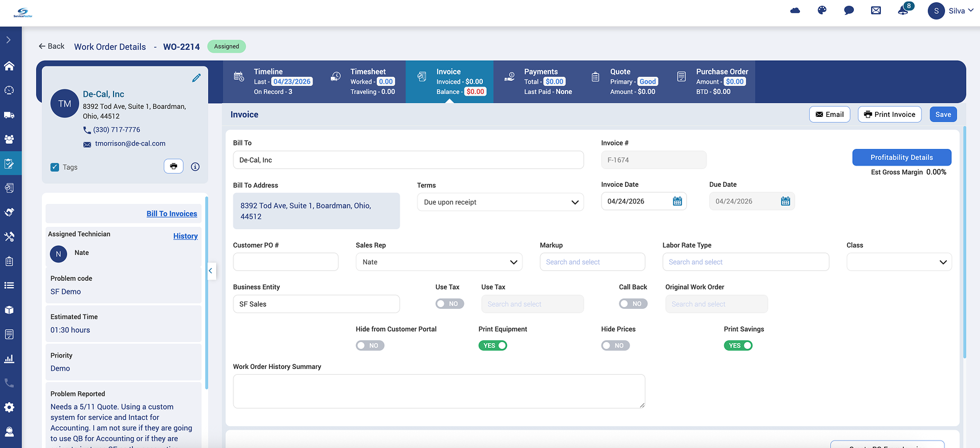Viewport: 980px width, 448px height.
Task: Open the reports bar chart sidebar icon
Action: 9,359
